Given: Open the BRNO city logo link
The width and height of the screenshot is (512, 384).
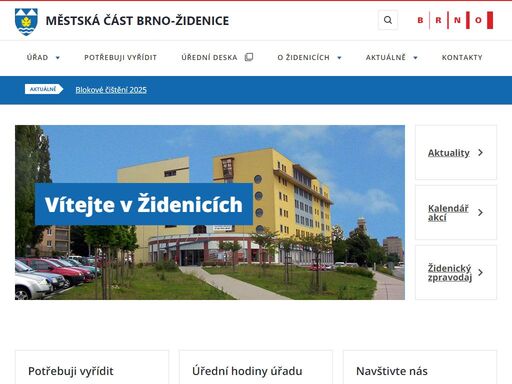Looking at the screenshot, I should 455,20.
